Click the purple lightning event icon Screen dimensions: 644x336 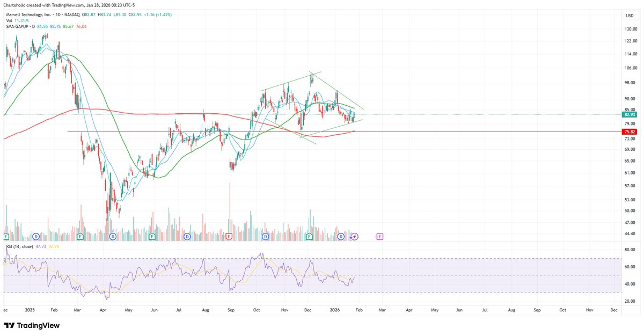[355, 236]
